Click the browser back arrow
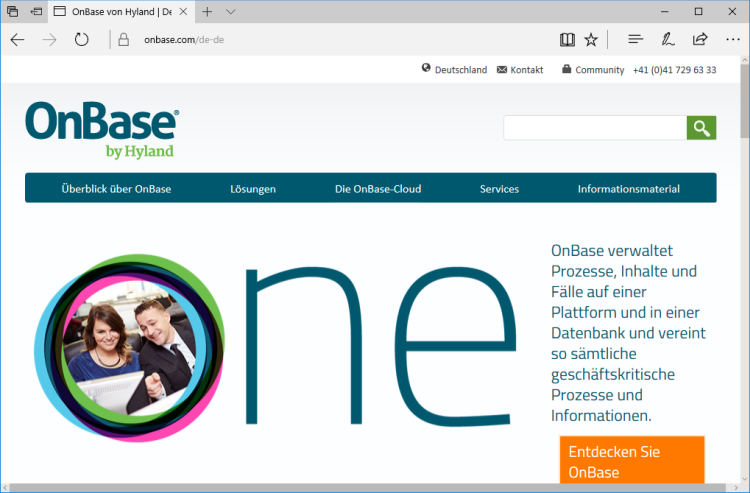The height and width of the screenshot is (493, 750). click(17, 40)
